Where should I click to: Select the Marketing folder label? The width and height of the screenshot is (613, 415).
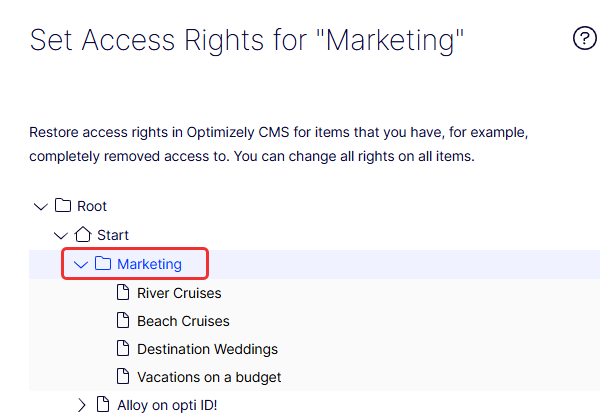[149, 264]
